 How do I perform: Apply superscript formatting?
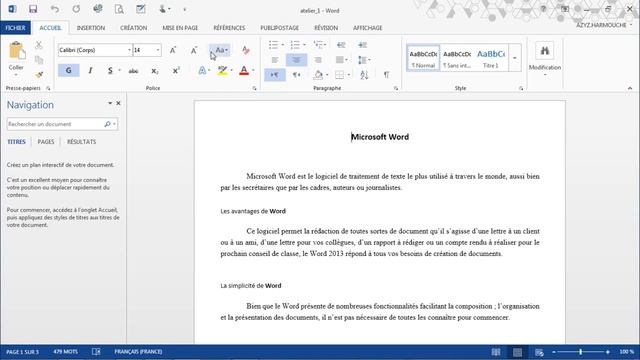[176, 71]
